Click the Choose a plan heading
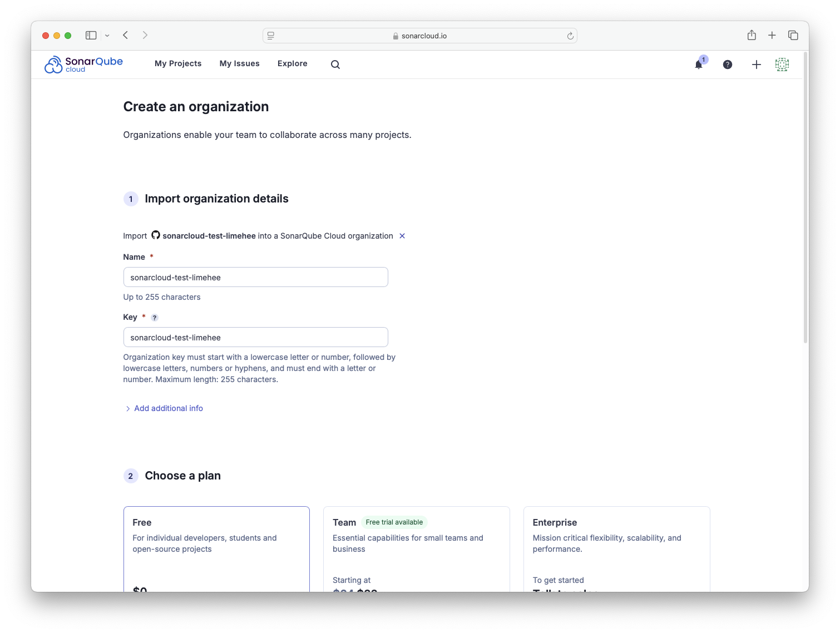 pos(182,476)
